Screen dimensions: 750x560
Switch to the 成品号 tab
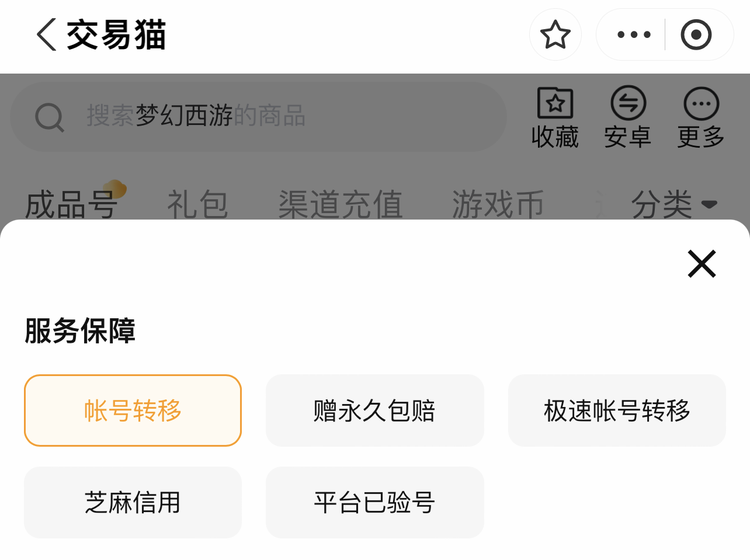tap(71, 204)
